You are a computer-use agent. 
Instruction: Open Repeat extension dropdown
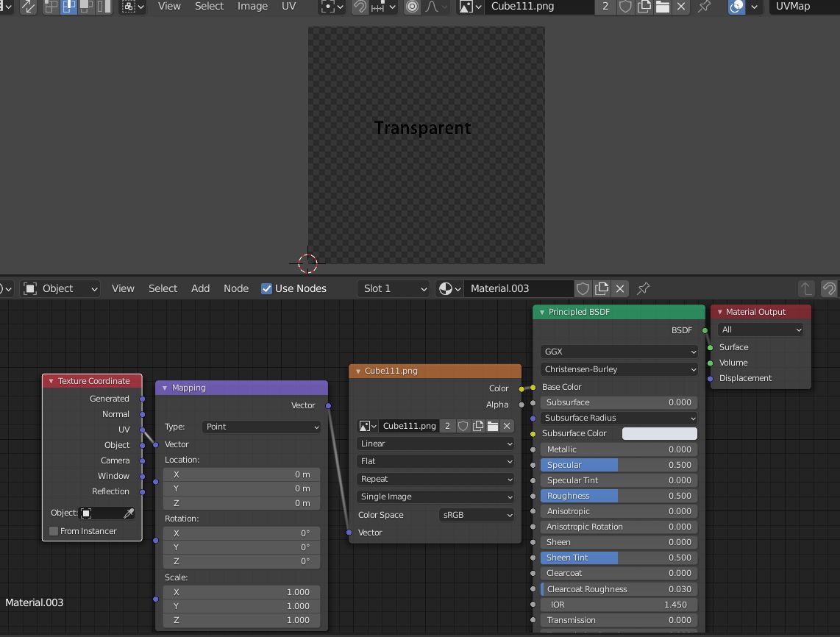[435, 479]
